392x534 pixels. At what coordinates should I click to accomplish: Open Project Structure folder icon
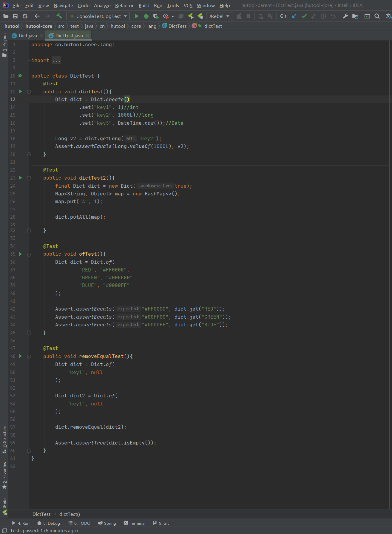tap(355, 16)
